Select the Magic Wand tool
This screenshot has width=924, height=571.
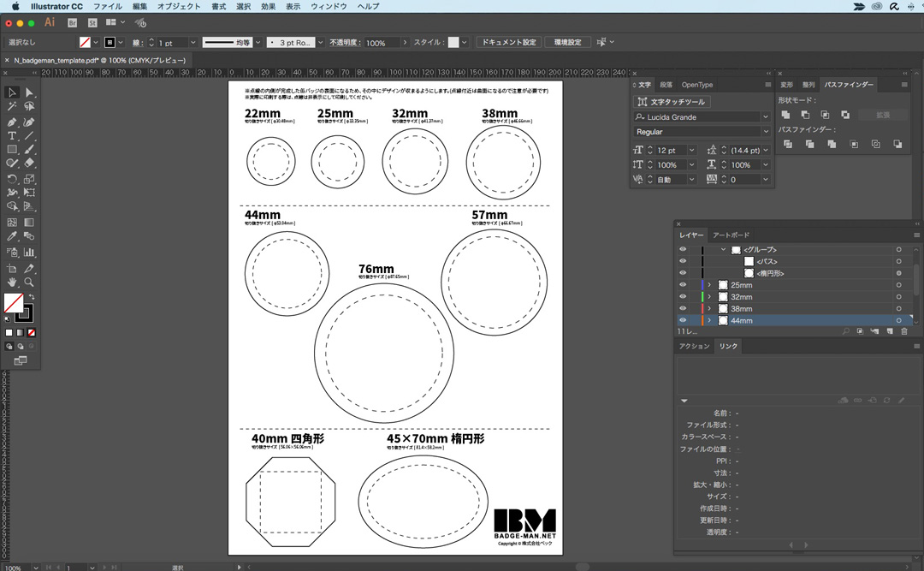(x=12, y=107)
